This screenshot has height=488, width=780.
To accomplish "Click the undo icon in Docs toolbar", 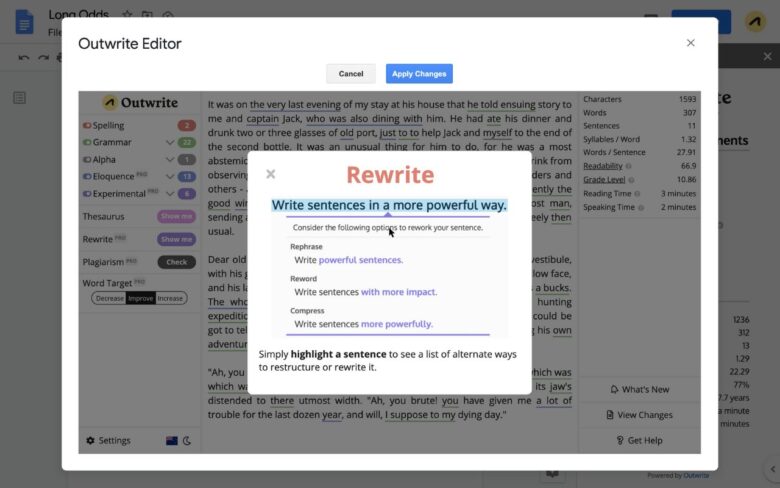I will 23,58.
